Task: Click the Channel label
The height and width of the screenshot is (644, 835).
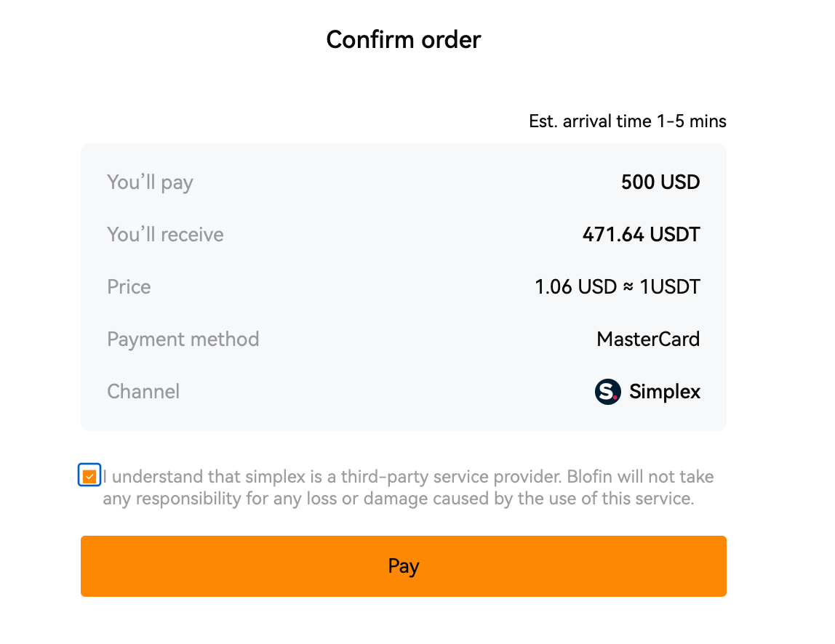Action: point(143,392)
